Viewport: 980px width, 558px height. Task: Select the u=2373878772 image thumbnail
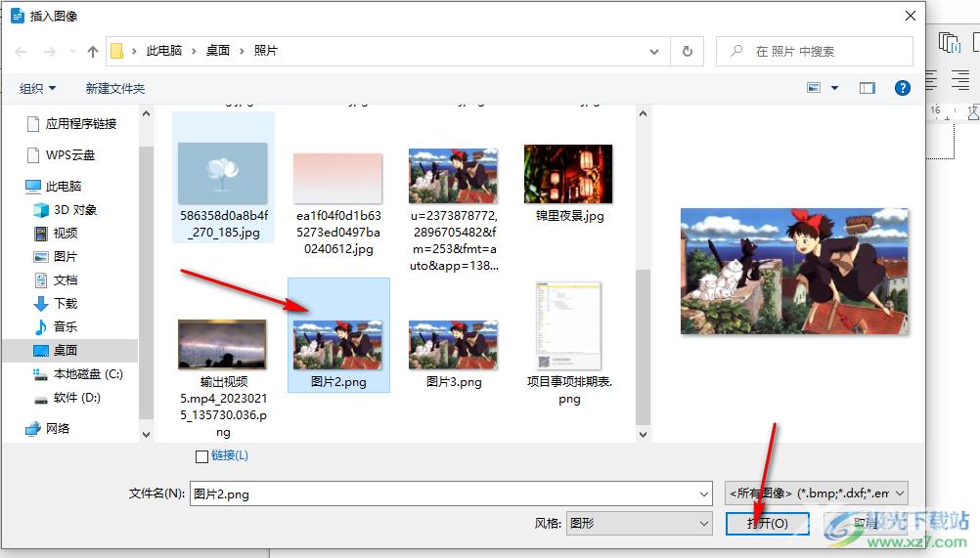(x=453, y=176)
